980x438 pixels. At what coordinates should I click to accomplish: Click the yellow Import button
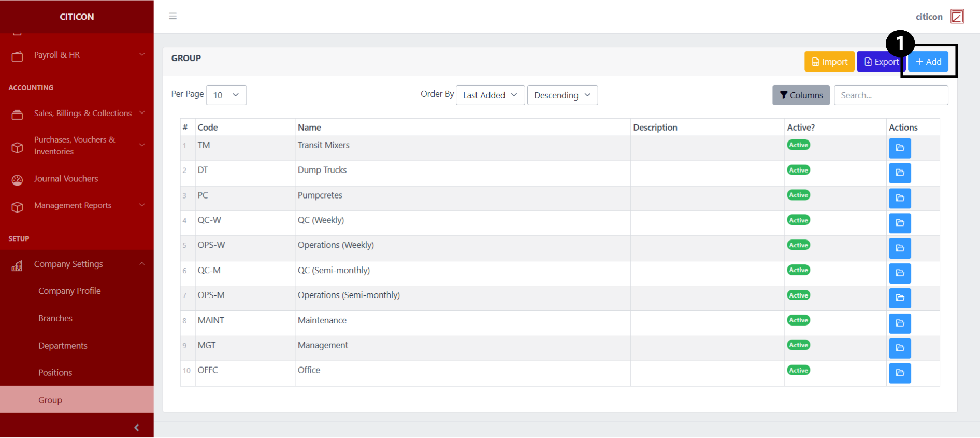[x=829, y=62]
